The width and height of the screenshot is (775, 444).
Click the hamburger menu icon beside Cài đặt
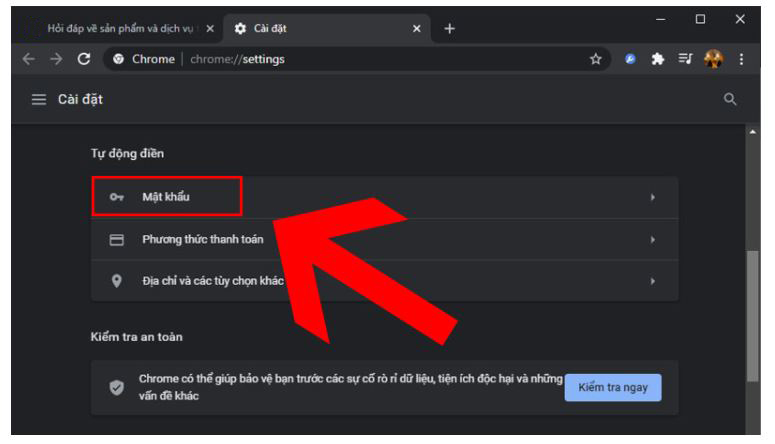click(39, 100)
